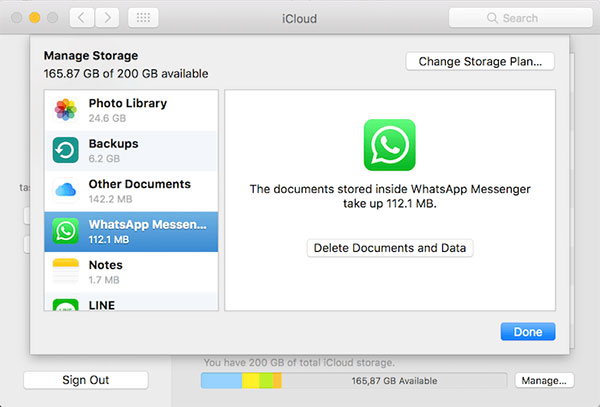The image size is (600, 407).
Task: Select the Backups row in storage list
Action: [131, 151]
